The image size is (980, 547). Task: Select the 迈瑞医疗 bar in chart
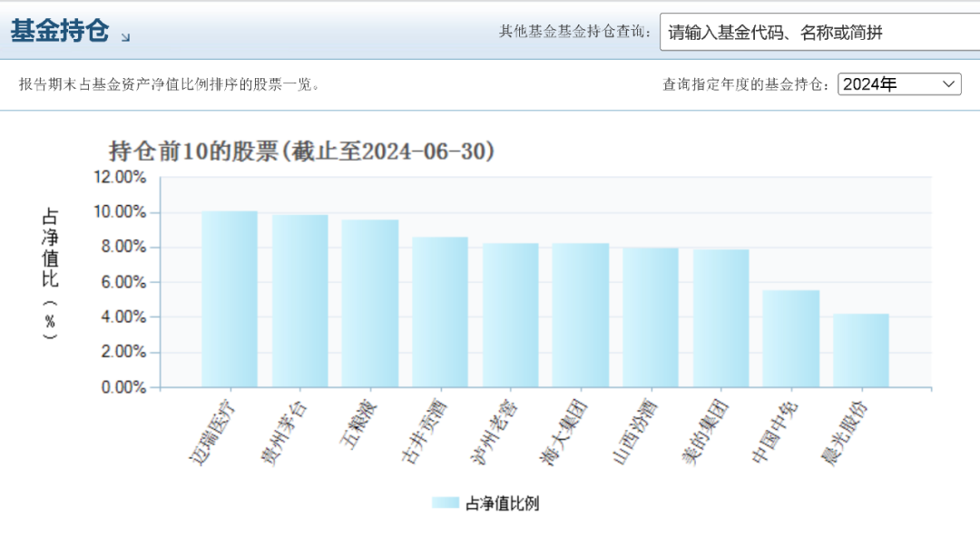pos(230,299)
